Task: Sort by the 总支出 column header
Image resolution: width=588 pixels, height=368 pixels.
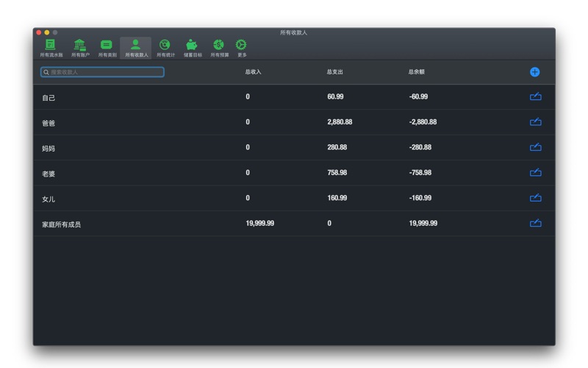Action: click(334, 72)
